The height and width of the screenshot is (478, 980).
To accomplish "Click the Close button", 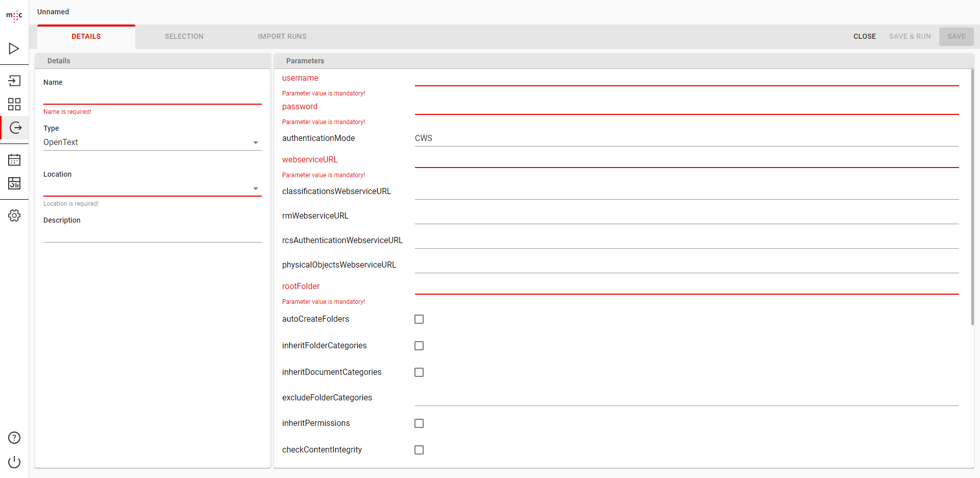I will click(x=864, y=37).
